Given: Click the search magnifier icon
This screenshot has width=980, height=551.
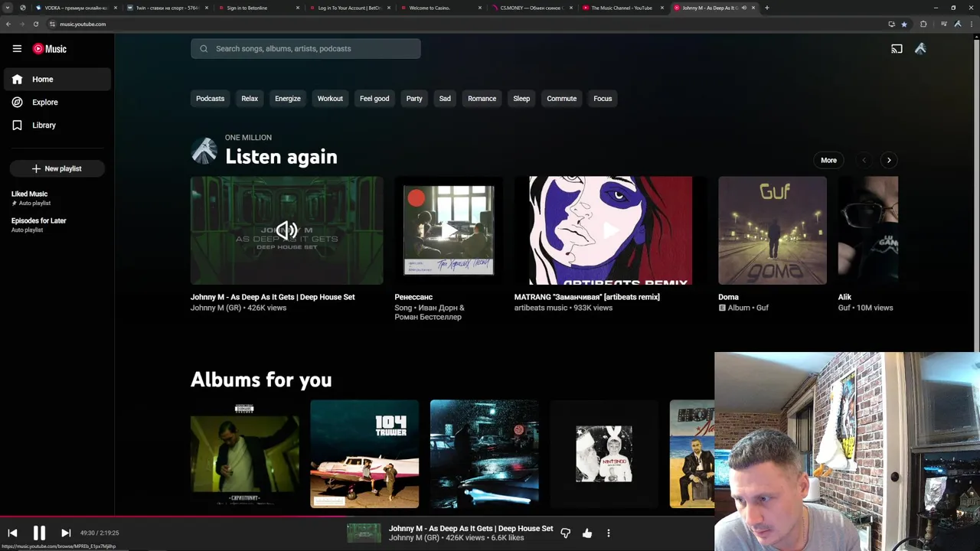Looking at the screenshot, I should click(x=204, y=48).
